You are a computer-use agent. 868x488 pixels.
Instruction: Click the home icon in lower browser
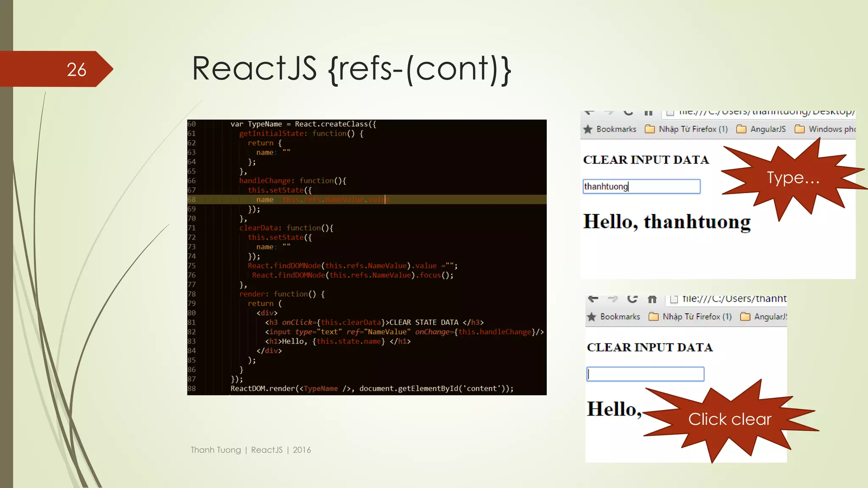pos(652,299)
